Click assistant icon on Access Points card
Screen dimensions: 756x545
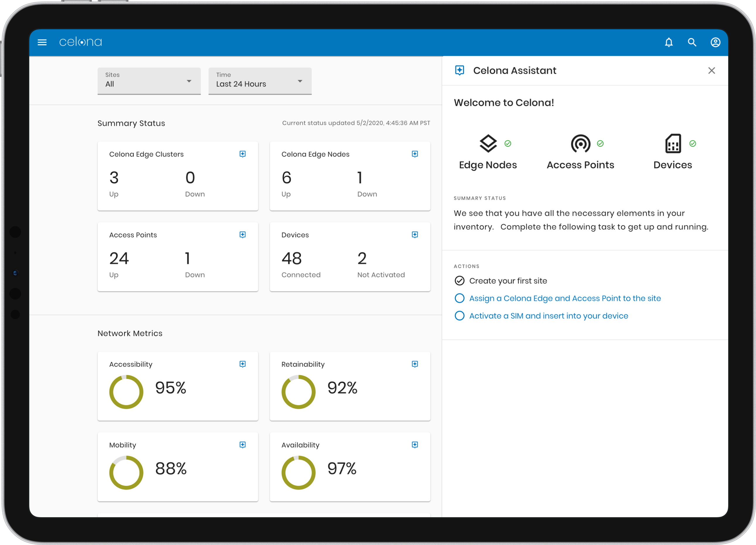tap(243, 235)
